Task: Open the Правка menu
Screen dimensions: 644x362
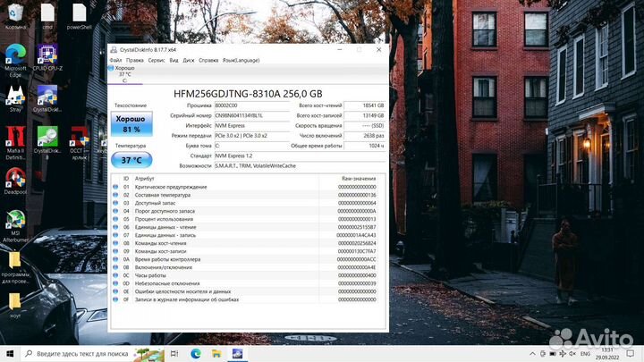Action: click(135, 61)
